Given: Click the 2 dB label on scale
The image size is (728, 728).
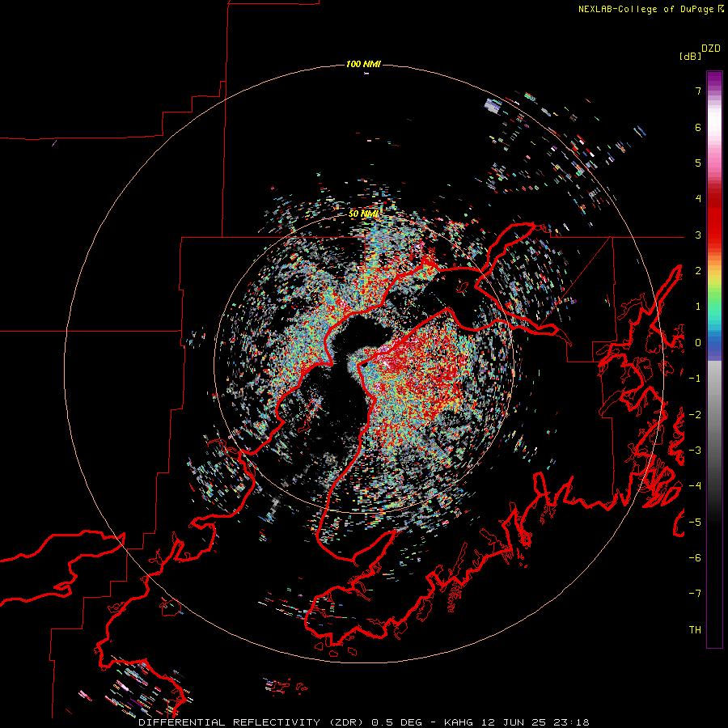Looking at the screenshot, I should click(x=698, y=271).
